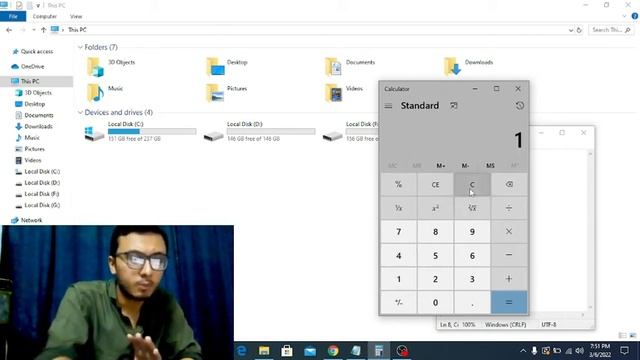This screenshot has width=640, height=360.
Task: Open the View ribbon tab
Action: [x=76, y=16]
